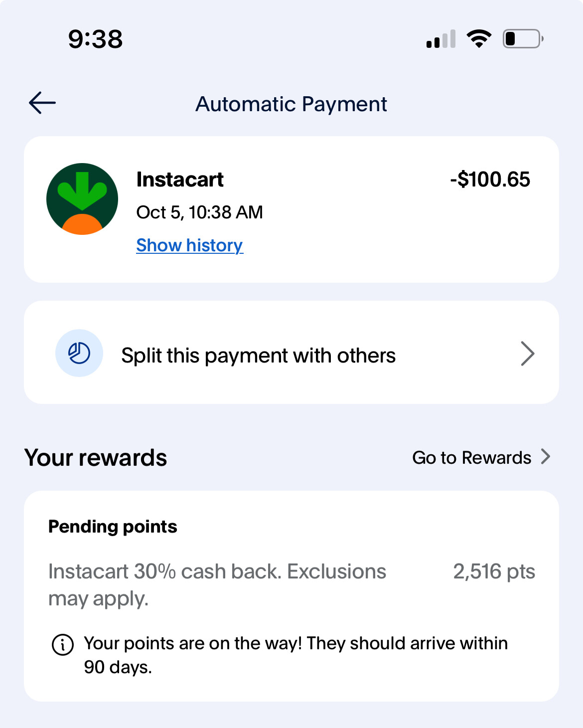
Task: Tap the pie chart split icon
Action: click(79, 353)
